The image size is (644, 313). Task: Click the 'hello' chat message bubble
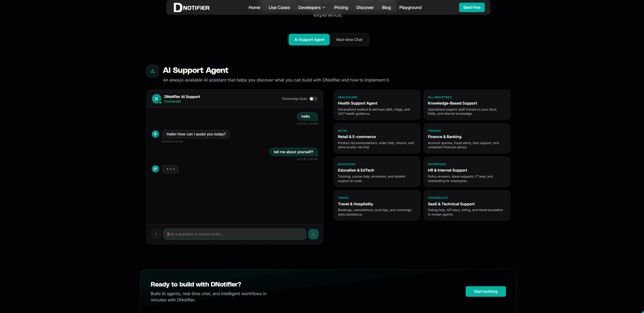coord(307,117)
